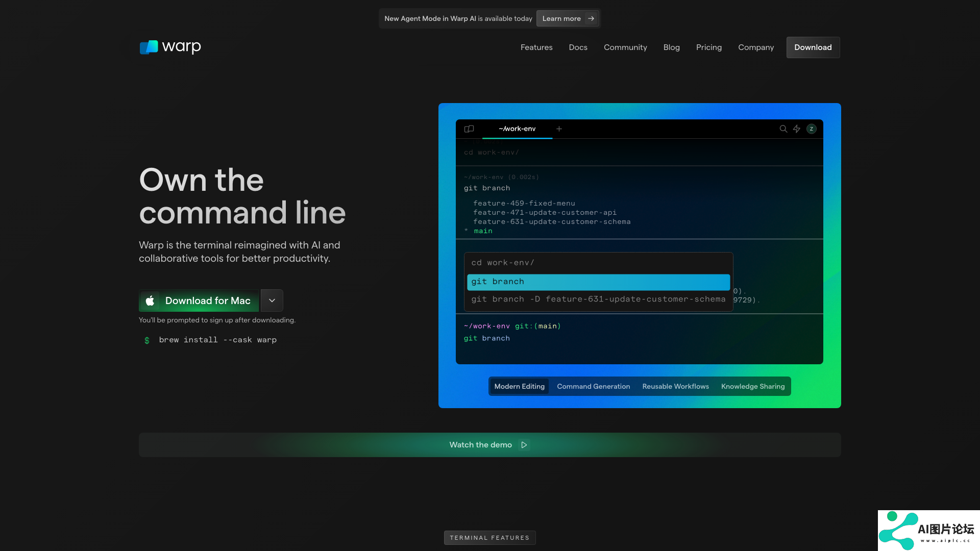Click the feature-471-update-customer-api branch text
The image size is (980, 551).
(545, 212)
